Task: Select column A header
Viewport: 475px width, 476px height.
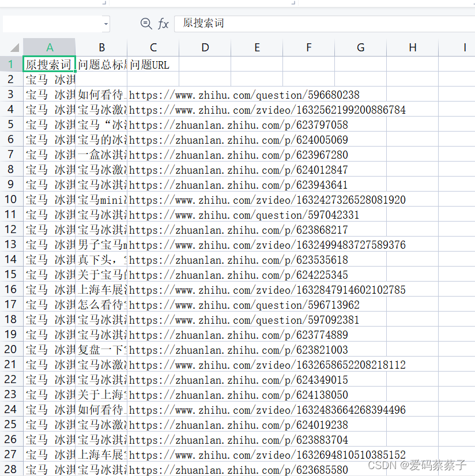Action: [49, 47]
